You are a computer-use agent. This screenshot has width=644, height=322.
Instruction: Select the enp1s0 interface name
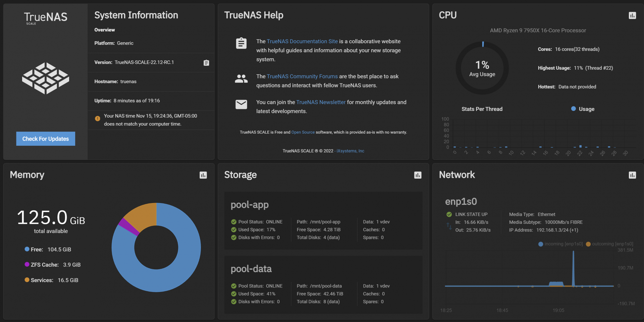(461, 201)
